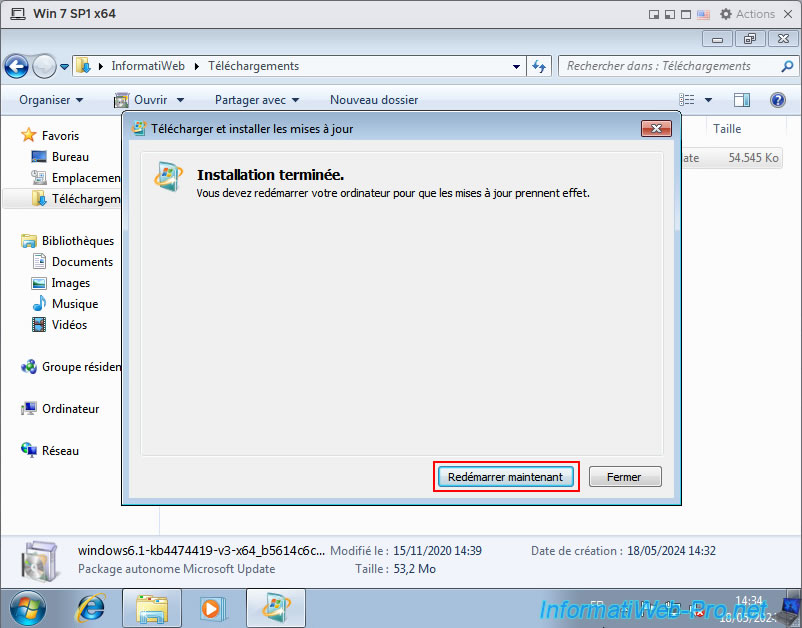802x628 pixels.
Task: Expand the Ouvrir dropdown arrow
Action: pyautogui.click(x=180, y=100)
